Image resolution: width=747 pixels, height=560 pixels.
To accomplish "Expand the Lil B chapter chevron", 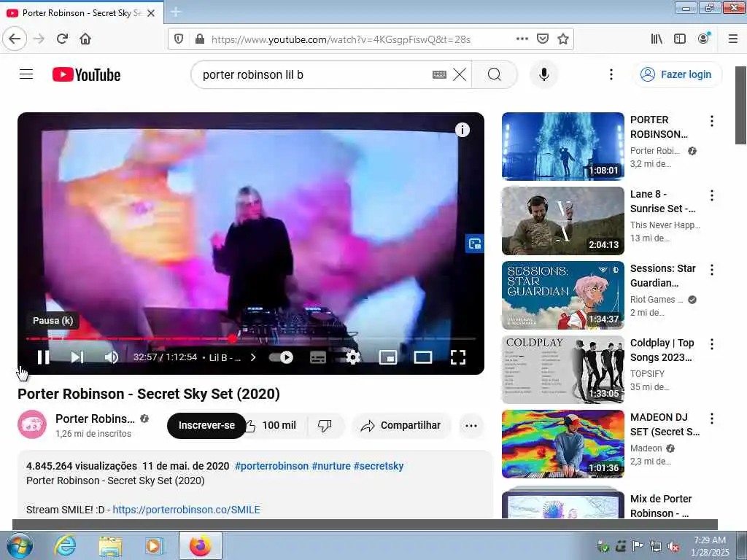I will tap(253, 357).
